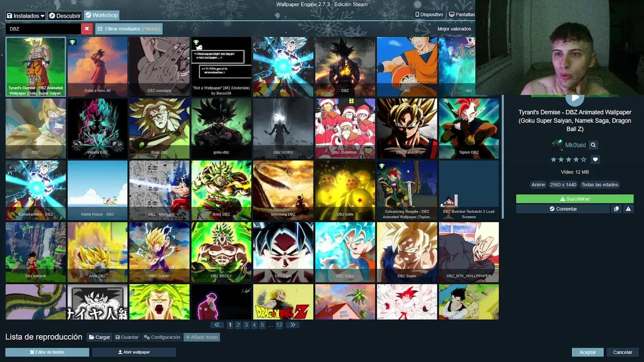The width and height of the screenshot is (644, 362).
Task: Select the Anime tag
Action: coord(538,185)
